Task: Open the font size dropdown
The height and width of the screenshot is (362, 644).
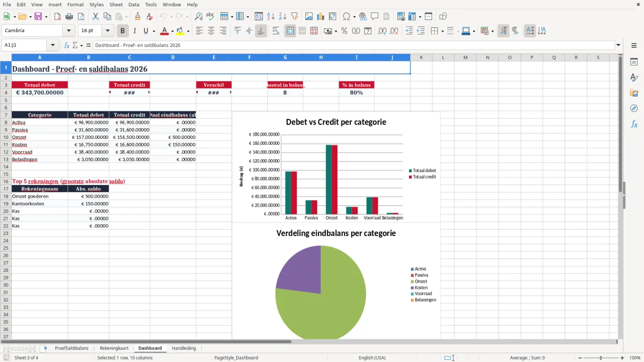Action: pyautogui.click(x=107, y=31)
